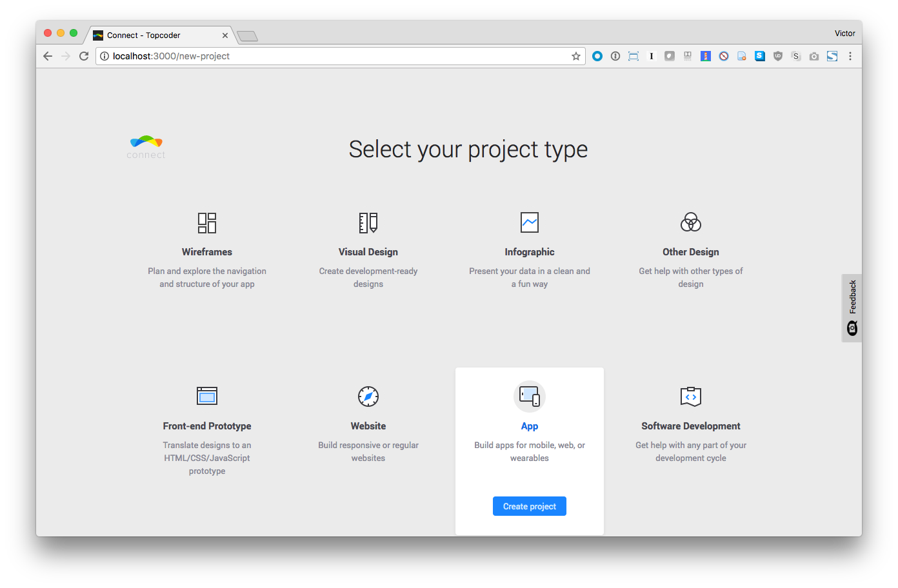Screen dimensions: 898x588
Task: Open the camera extension icon
Action: coord(814,56)
